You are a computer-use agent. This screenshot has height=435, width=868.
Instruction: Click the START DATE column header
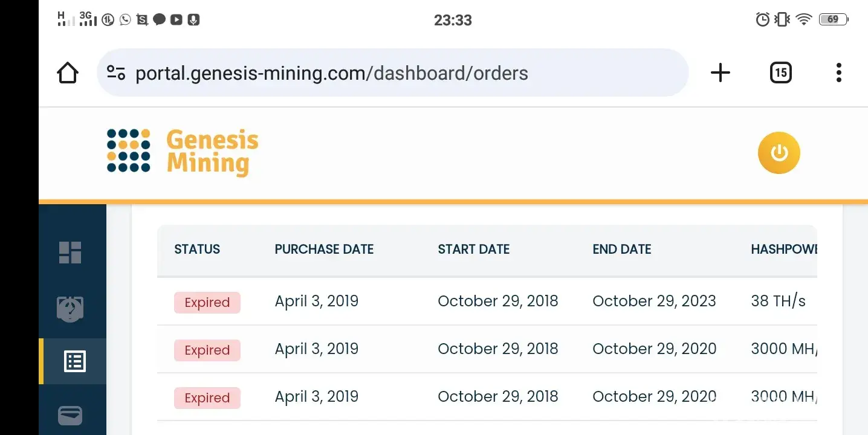point(473,250)
